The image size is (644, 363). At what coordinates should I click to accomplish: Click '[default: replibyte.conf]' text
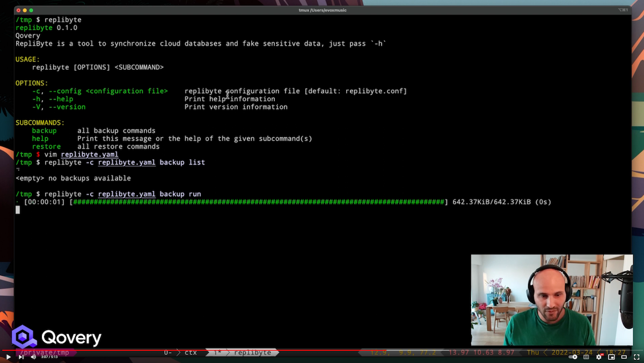(356, 91)
